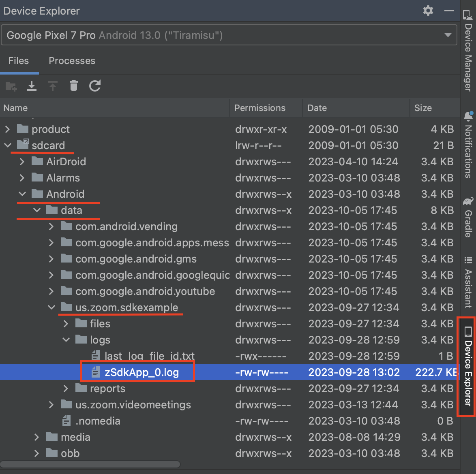The height and width of the screenshot is (474, 476).
Task: Save the selected log file to disk
Action: coord(32,86)
